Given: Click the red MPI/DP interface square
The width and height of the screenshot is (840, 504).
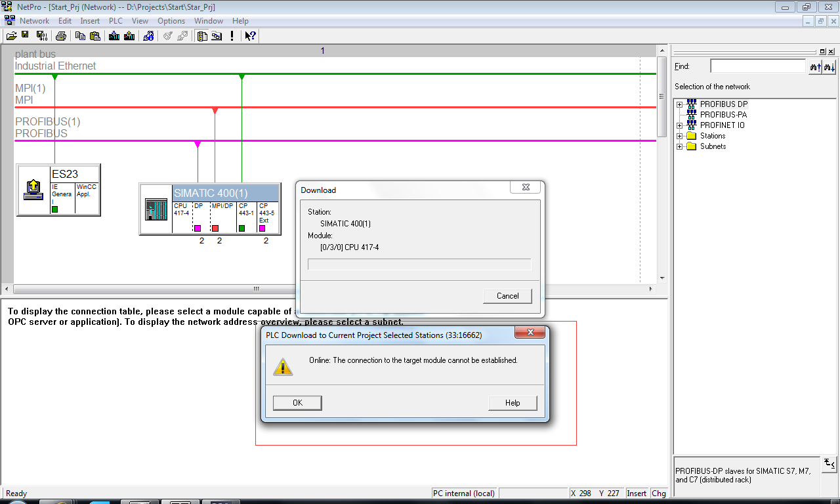Looking at the screenshot, I should pyautogui.click(x=215, y=228).
